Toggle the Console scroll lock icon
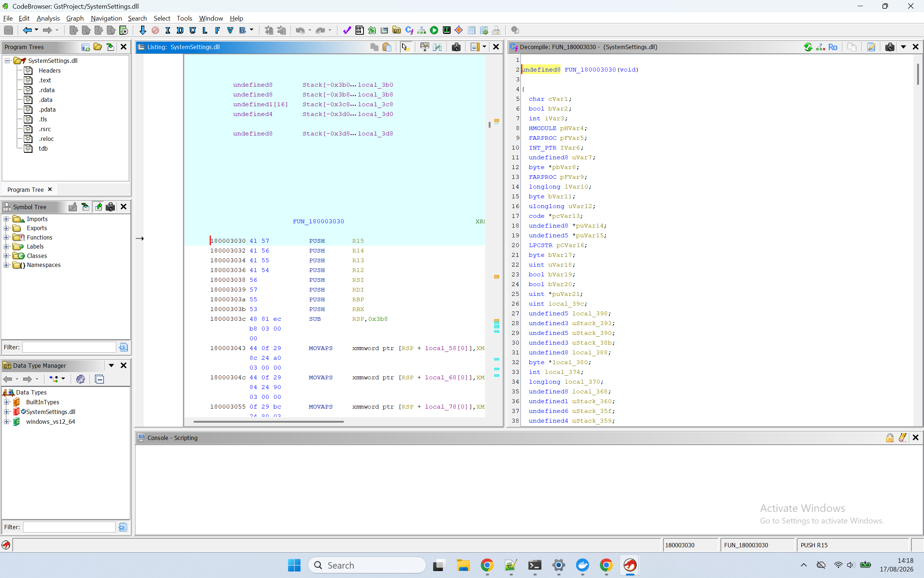Image resolution: width=924 pixels, height=578 pixels. [890, 438]
